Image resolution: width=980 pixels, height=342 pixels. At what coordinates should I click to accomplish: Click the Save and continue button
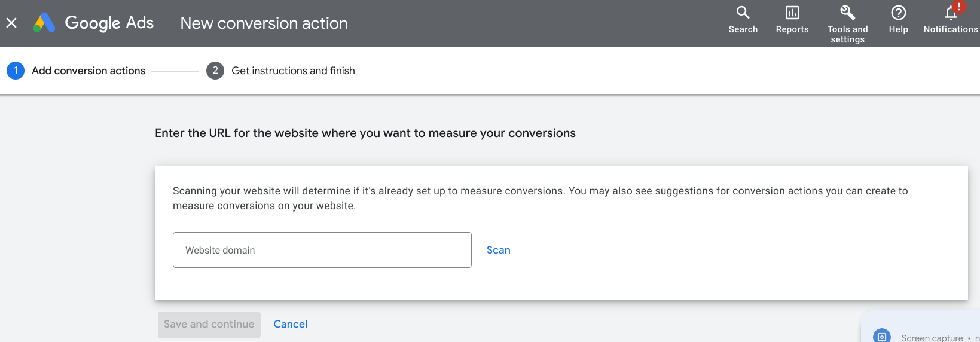coord(209,325)
